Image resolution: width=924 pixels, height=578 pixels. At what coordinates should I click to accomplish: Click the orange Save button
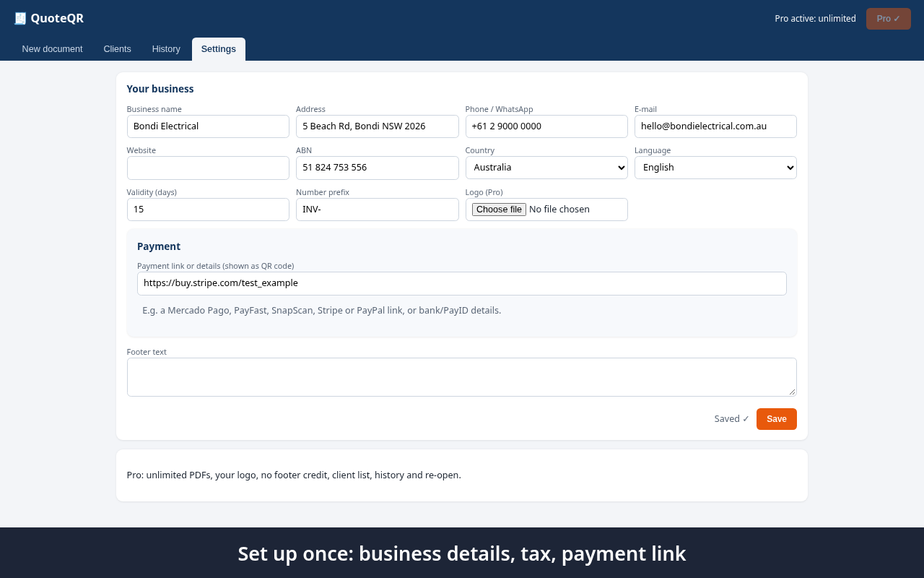click(777, 419)
